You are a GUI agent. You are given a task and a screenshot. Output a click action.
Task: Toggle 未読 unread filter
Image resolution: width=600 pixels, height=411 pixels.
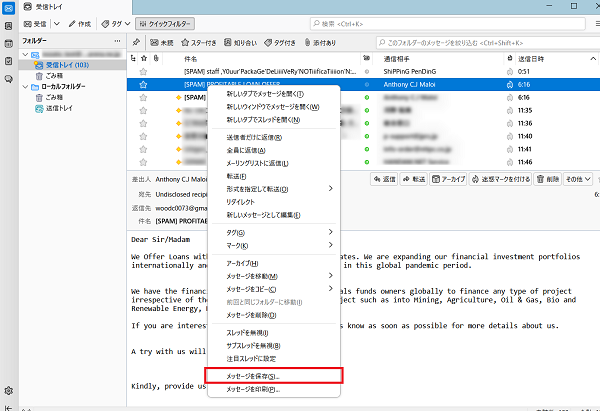click(x=161, y=43)
